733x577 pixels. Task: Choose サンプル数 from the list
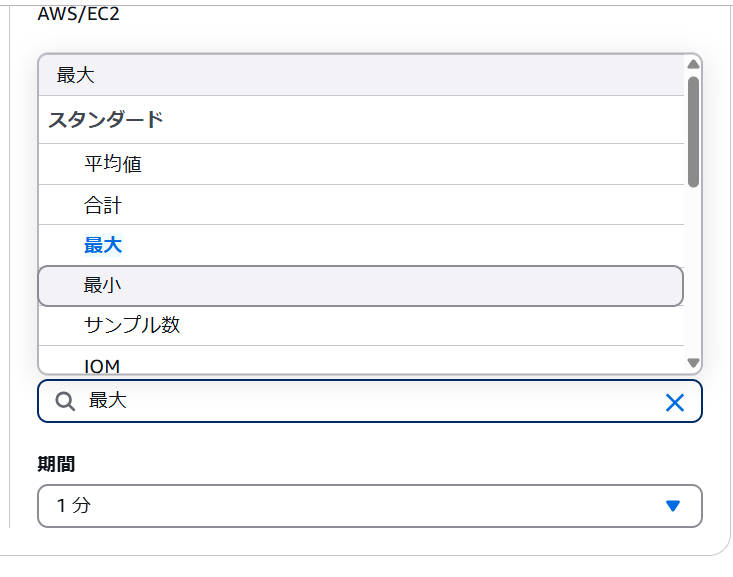click(132, 325)
